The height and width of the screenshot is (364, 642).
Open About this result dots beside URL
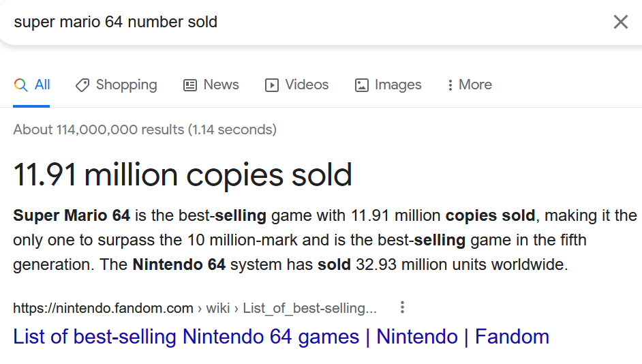coord(403,307)
